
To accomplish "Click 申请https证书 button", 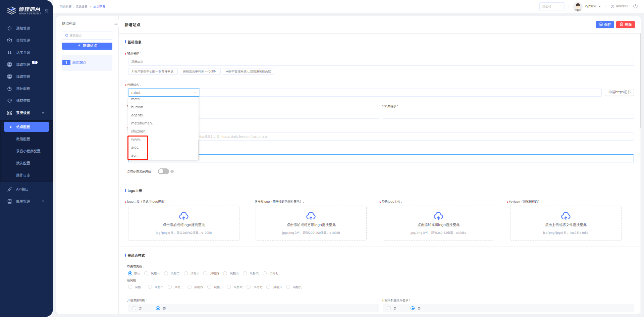I will point(619,92).
